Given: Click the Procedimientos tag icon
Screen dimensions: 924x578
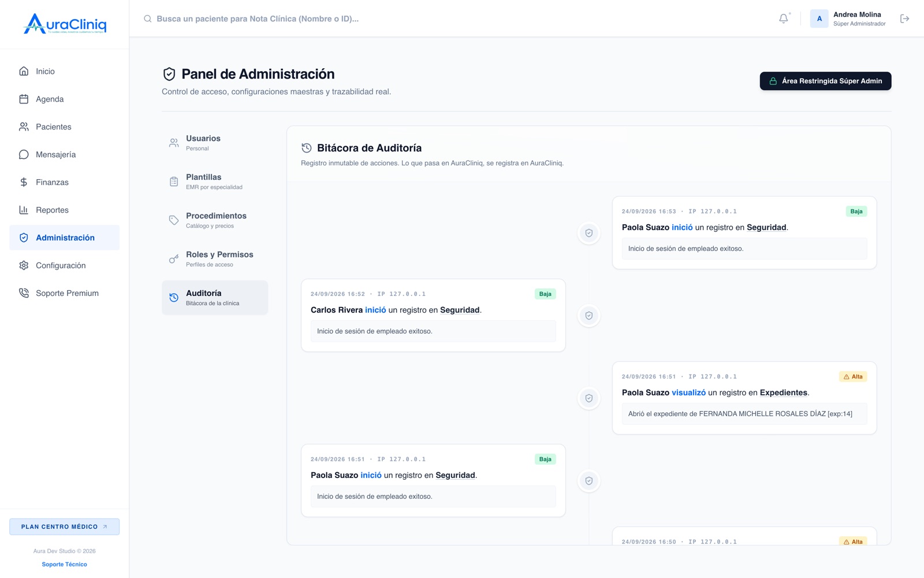Looking at the screenshot, I should (x=174, y=220).
